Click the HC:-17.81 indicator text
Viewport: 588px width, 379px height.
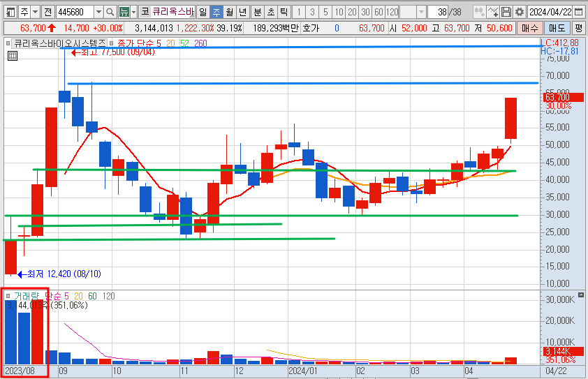(559, 51)
